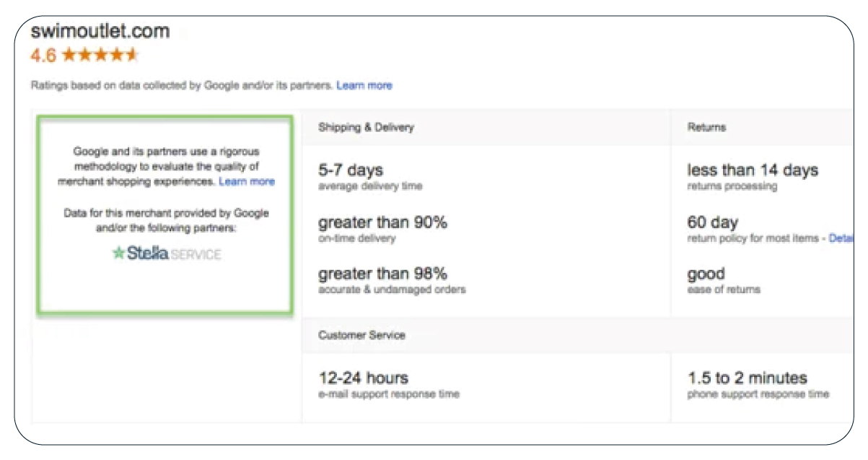This screenshot has width=868, height=460.
Task: Click the Google methodology description text
Action: (x=166, y=167)
